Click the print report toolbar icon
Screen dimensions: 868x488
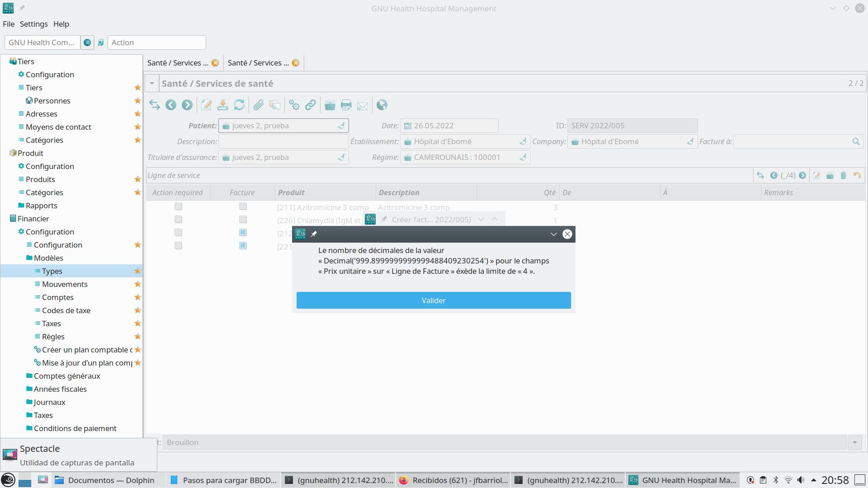[x=346, y=105]
